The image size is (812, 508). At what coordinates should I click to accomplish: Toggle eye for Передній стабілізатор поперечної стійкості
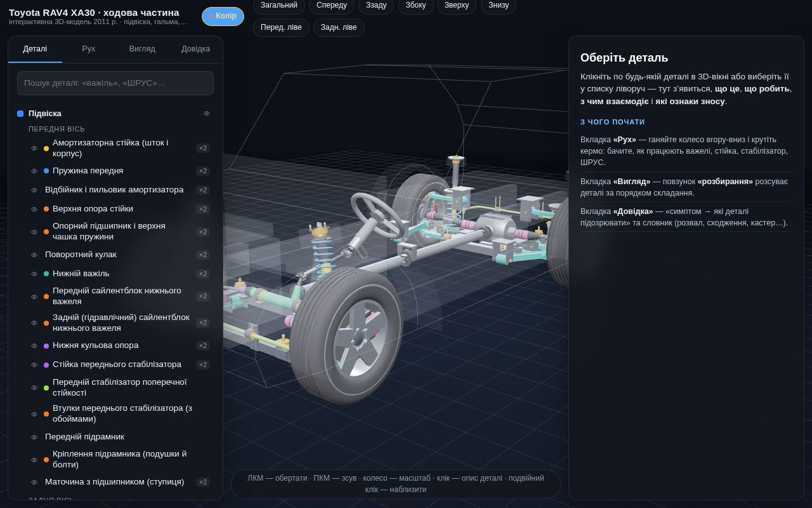(x=34, y=388)
